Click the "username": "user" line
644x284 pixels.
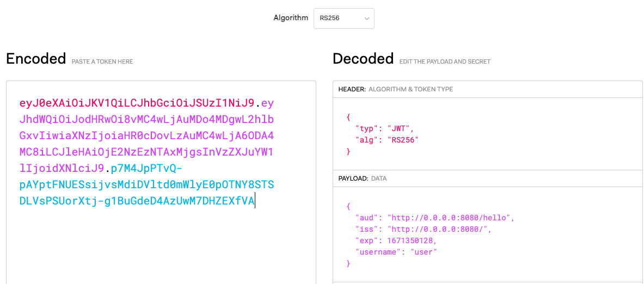pos(396,252)
